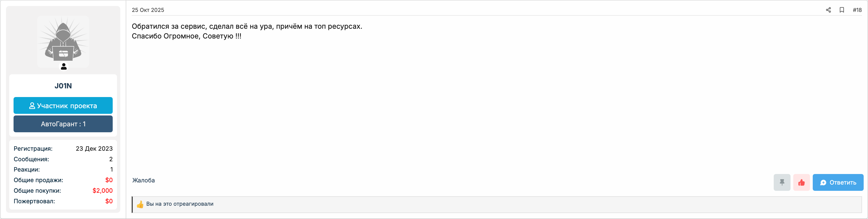
Task: Click the person icon below the avatar
Action: pos(63,66)
